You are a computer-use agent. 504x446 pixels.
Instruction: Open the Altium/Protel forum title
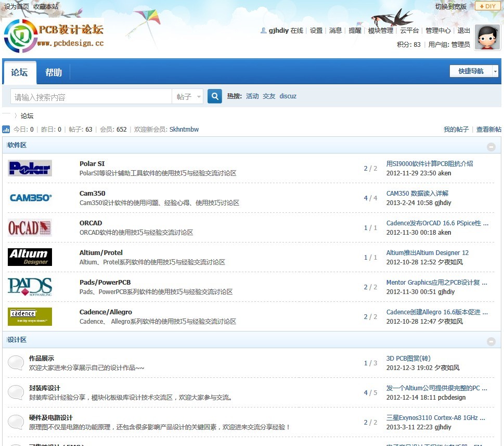(x=101, y=253)
